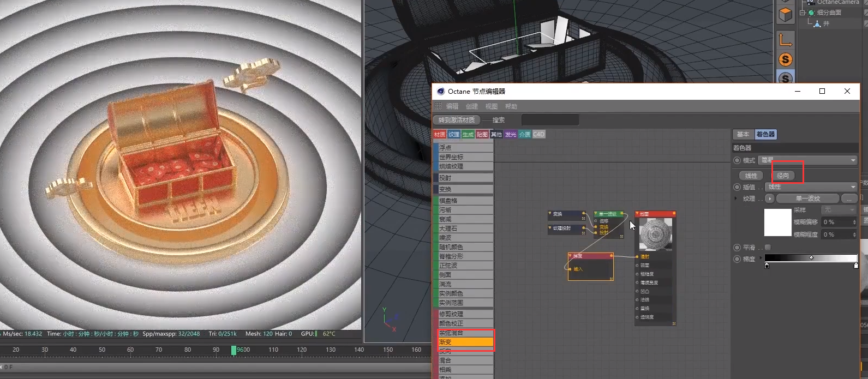The width and height of the screenshot is (868, 379).
Task: Click the 单一波纹 texture button
Action: [x=808, y=198]
